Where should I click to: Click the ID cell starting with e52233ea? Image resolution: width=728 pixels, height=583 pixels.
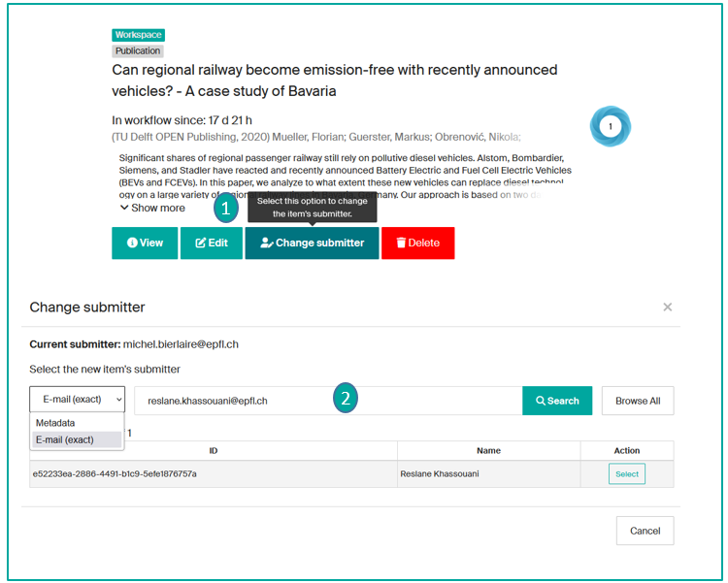(x=115, y=474)
